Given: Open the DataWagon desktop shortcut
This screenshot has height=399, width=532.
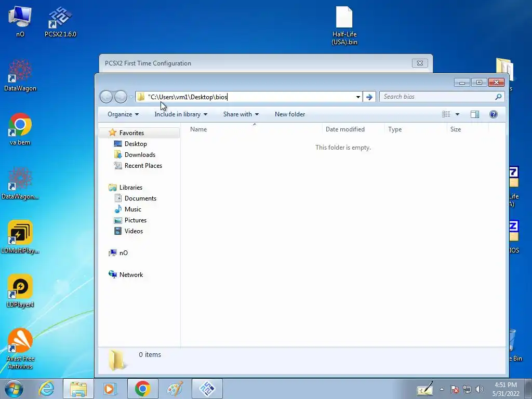Looking at the screenshot, I should (20, 75).
